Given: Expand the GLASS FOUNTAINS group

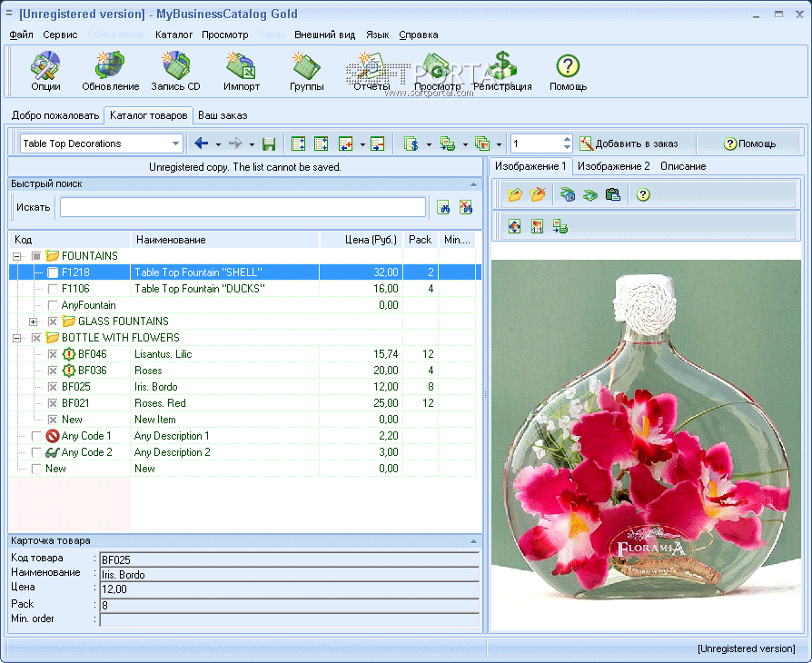Looking at the screenshot, I should click(34, 322).
